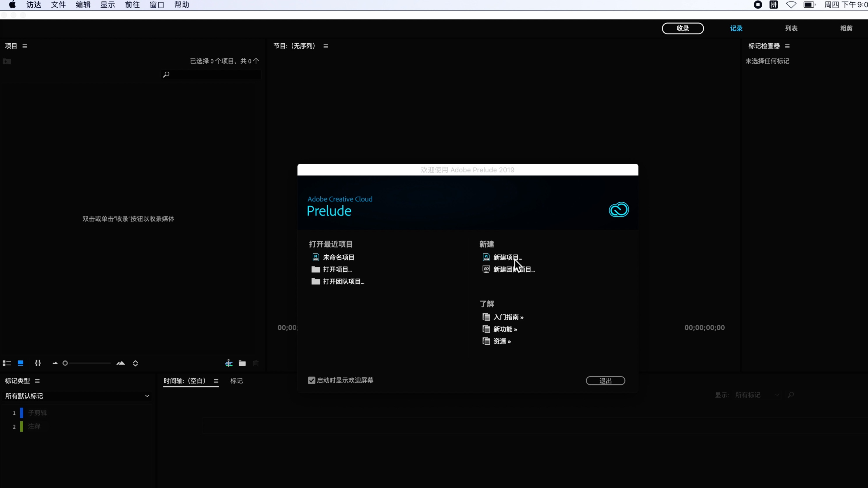Open the 入门指南 link
Image resolution: width=868 pixels, height=488 pixels.
tap(508, 317)
